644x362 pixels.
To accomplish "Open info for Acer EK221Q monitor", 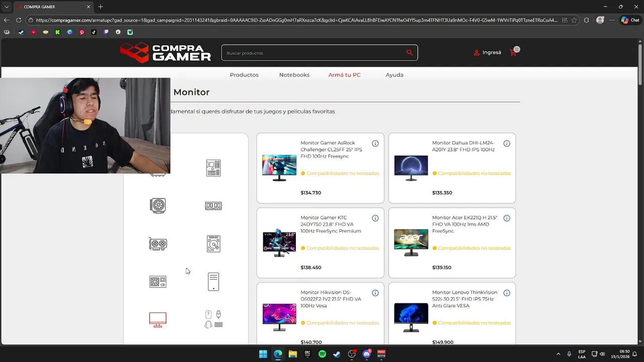I will tap(507, 218).
